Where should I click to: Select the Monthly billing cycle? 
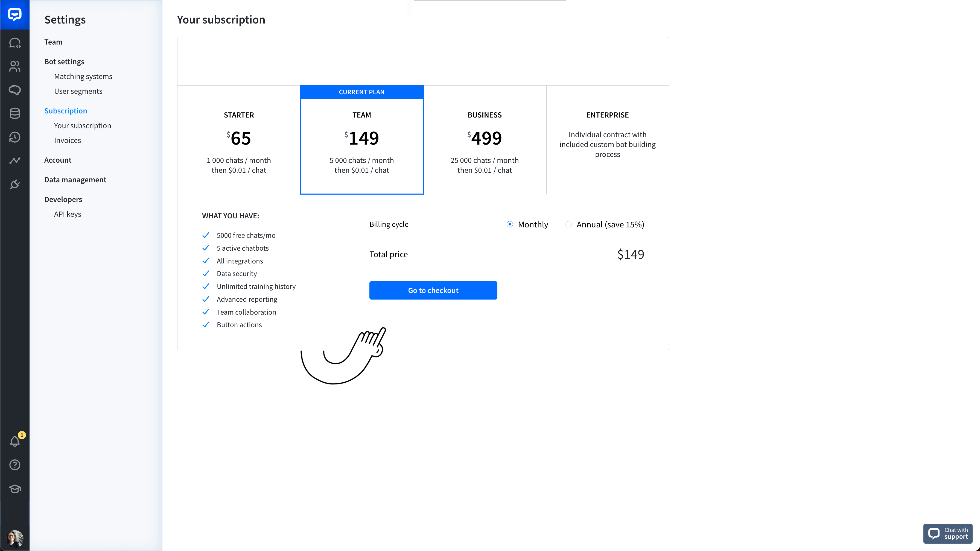pos(509,224)
